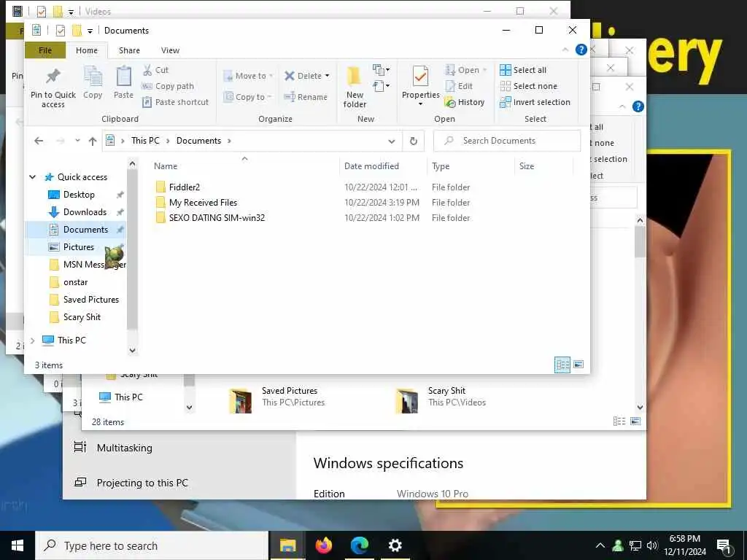
Task: Click Rename in the Organize group
Action: [x=306, y=97]
